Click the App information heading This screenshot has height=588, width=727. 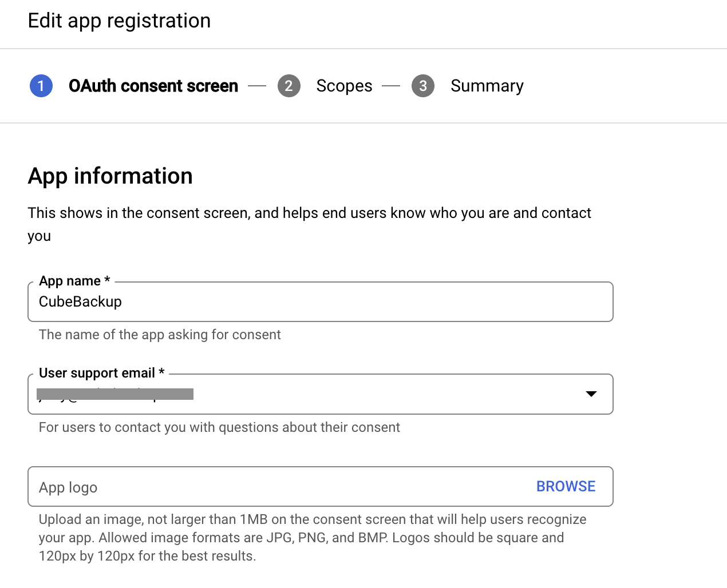click(x=110, y=176)
